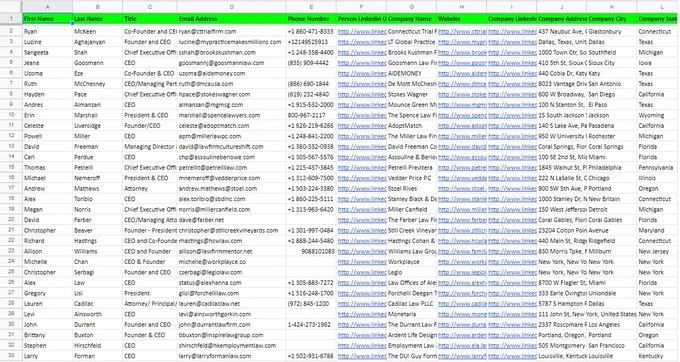Open Ryan McKeen's person LinkedIn link

tap(362, 31)
